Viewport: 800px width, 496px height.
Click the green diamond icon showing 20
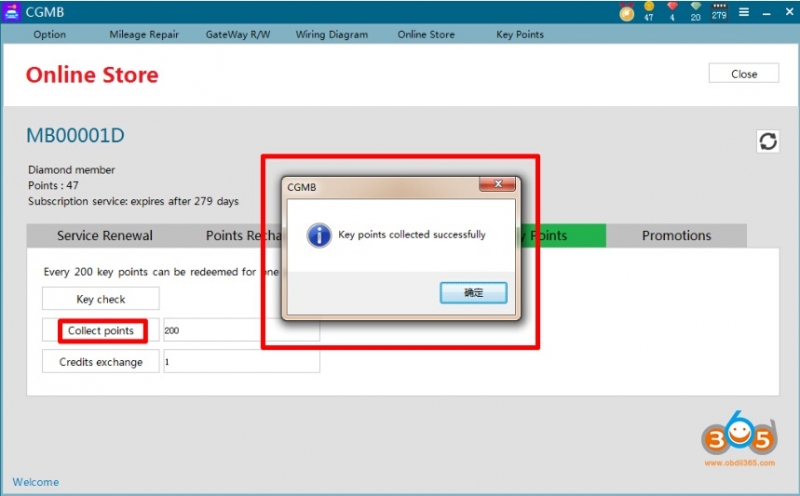point(695,11)
